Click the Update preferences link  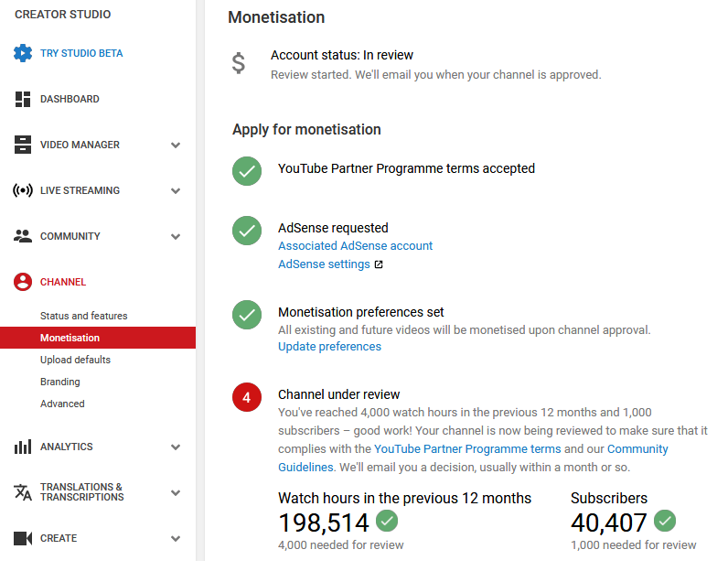coord(329,347)
